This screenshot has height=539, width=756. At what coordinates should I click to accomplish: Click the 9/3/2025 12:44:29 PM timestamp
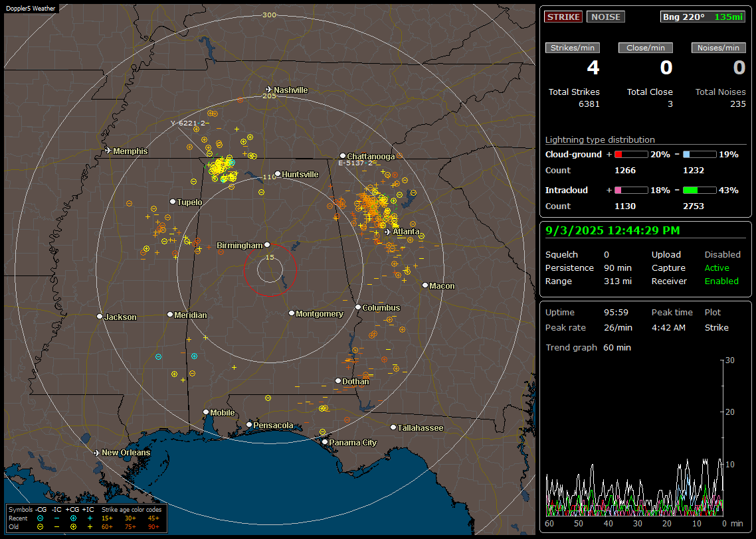coord(613,230)
